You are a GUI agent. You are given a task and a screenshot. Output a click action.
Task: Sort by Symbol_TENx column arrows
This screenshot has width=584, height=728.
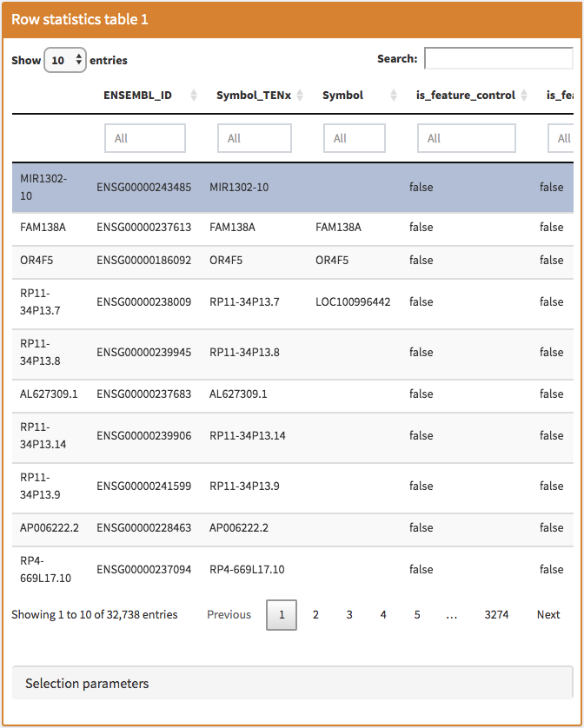[x=301, y=96]
